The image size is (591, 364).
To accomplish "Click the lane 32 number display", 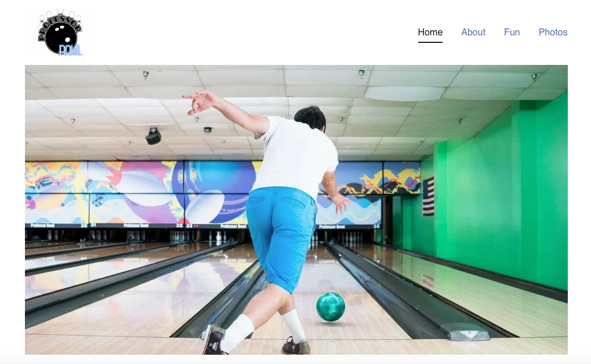I will [x=179, y=225].
